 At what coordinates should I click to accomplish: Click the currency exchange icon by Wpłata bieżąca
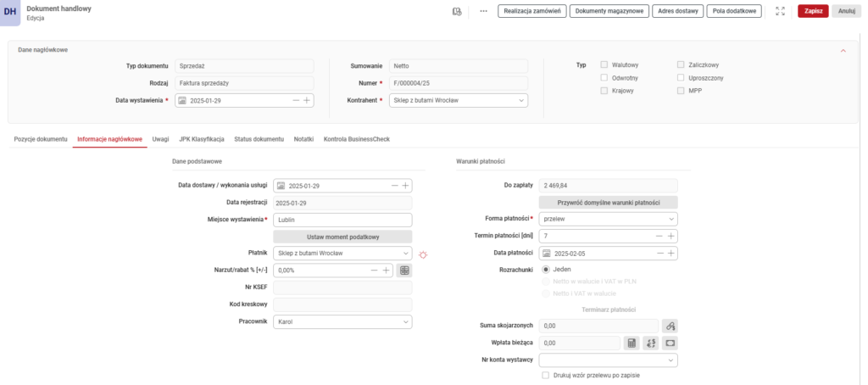pos(651,343)
